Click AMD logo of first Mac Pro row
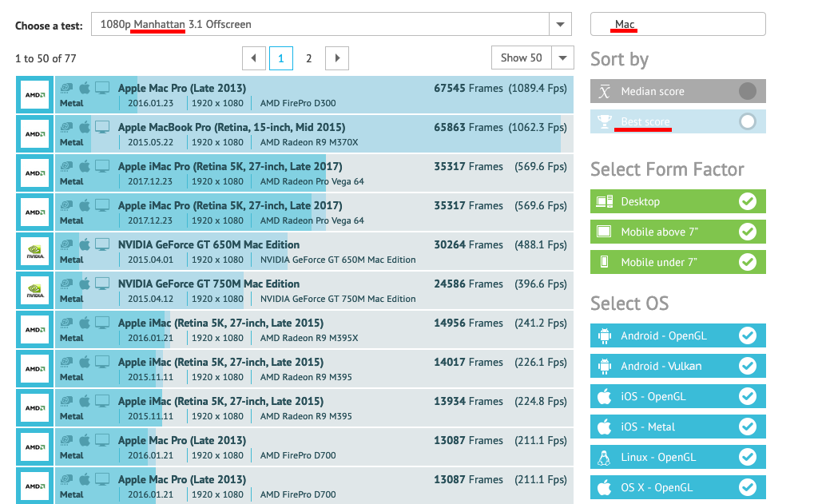Screen dimensions: 818x504 34,95
